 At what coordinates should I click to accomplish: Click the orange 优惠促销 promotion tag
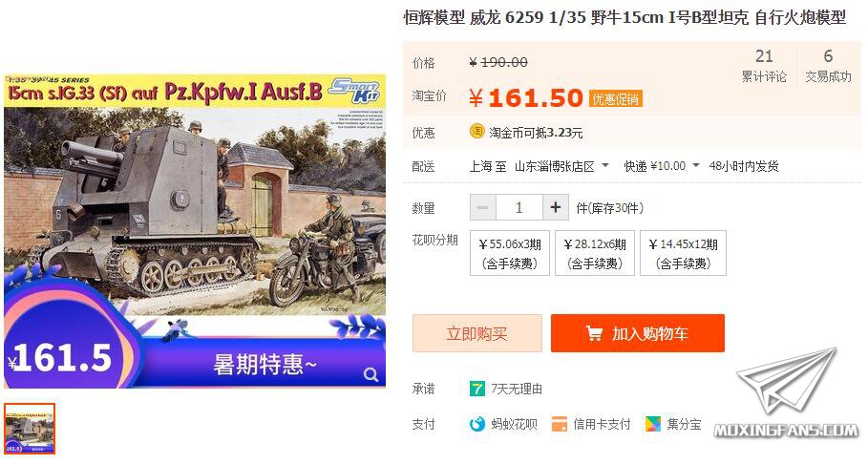pos(615,99)
